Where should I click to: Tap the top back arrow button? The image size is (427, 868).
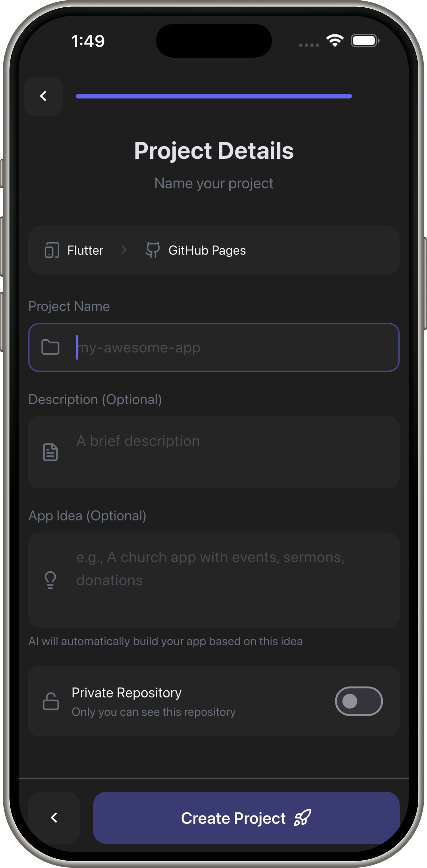[43, 96]
